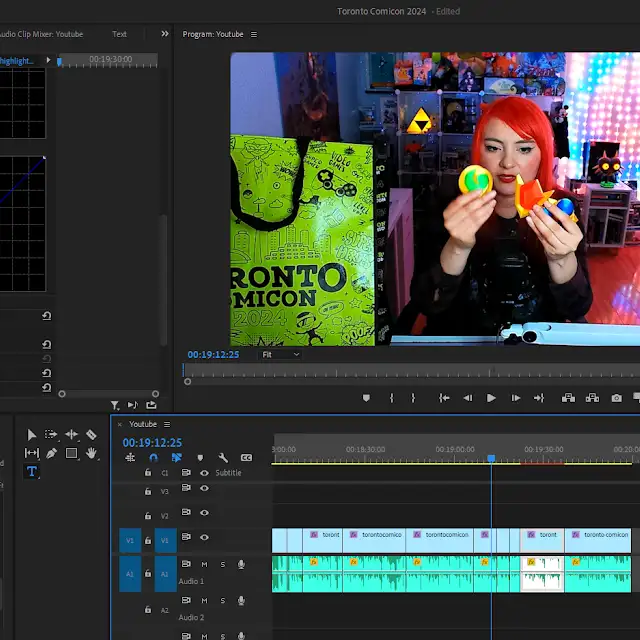Open the Fit zoom level dropdown
The width and height of the screenshot is (640, 640).
[280, 354]
